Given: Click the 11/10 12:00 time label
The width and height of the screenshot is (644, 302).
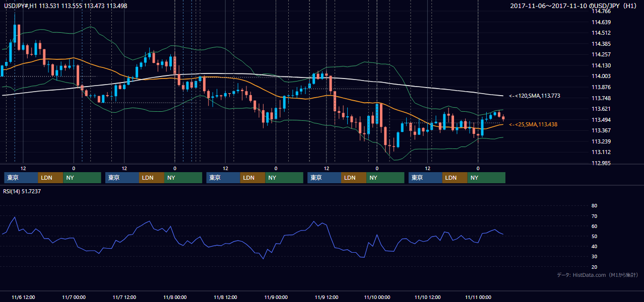Looking at the screenshot, I should tap(427, 297).
